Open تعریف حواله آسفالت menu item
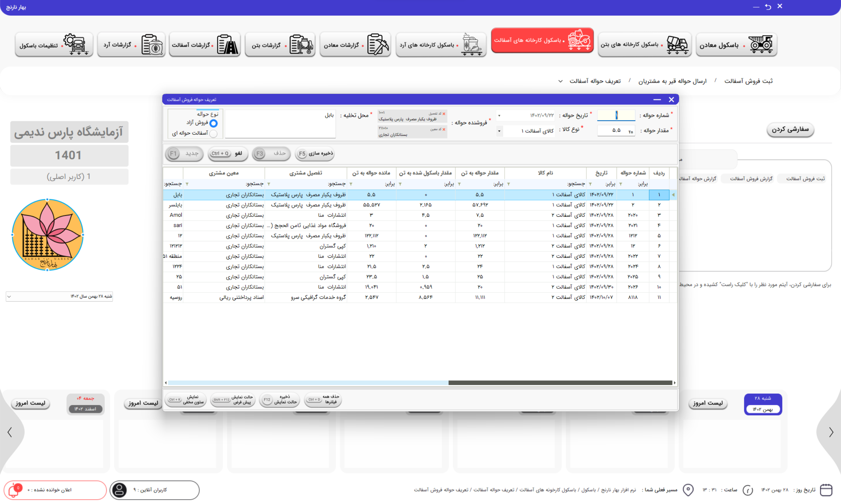This screenshot has width=841, height=504. pos(595,81)
